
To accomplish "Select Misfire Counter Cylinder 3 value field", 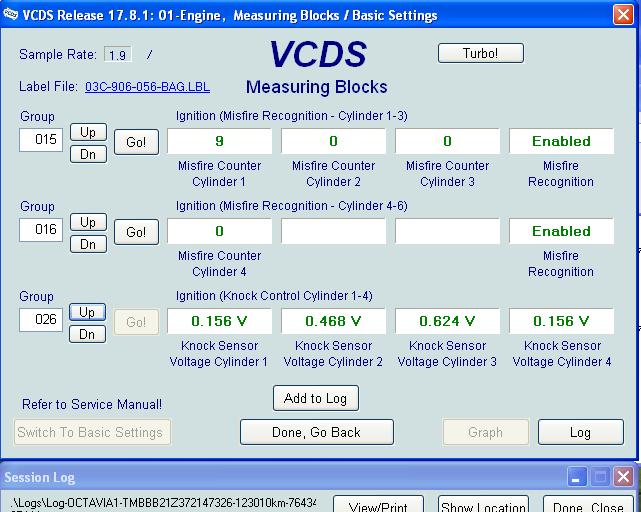I will click(447, 141).
